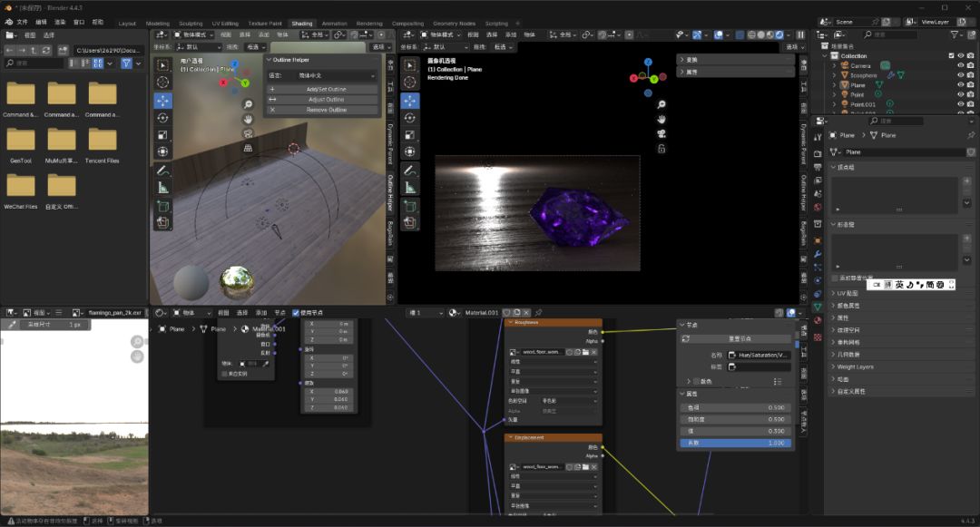Activate the Measure tool in left viewport
The image size is (980, 527).
tap(162, 188)
